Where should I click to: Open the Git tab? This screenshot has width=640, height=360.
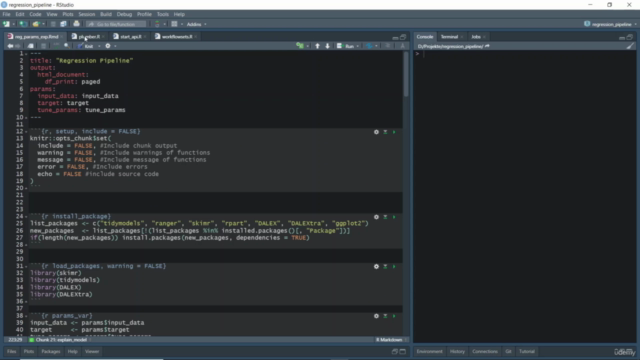pos(508,351)
